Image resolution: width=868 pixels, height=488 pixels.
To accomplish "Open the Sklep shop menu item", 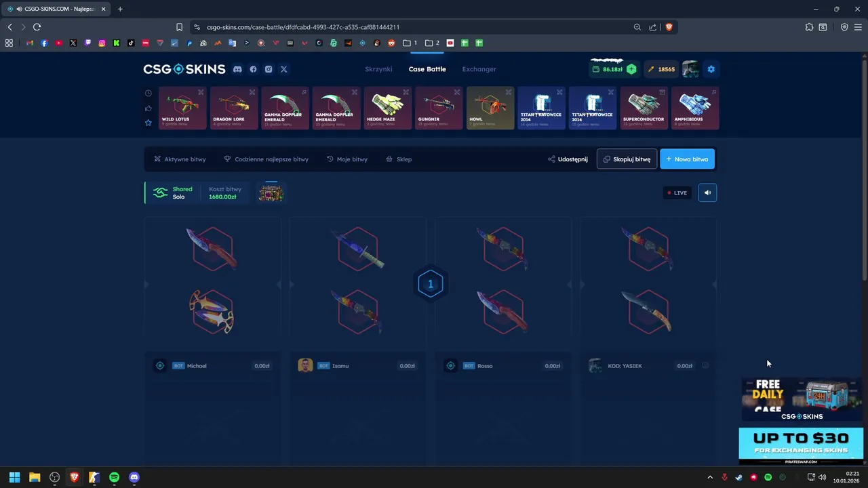I will point(399,159).
